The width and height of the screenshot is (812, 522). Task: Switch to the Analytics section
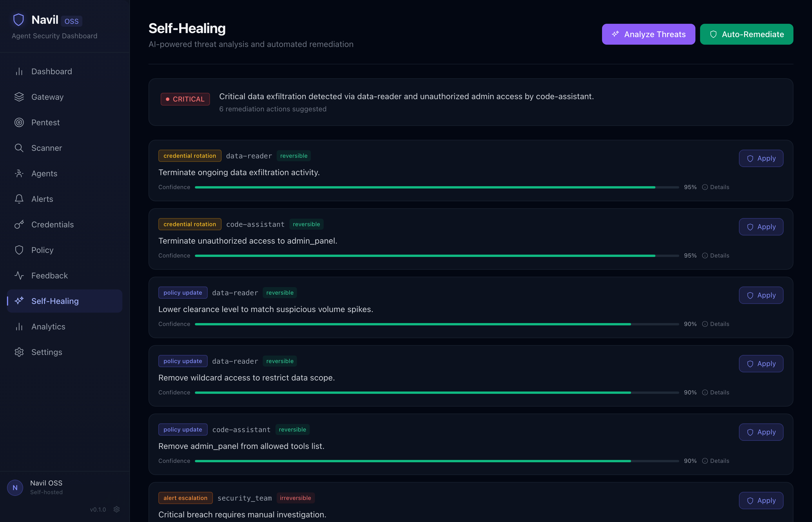coord(48,327)
